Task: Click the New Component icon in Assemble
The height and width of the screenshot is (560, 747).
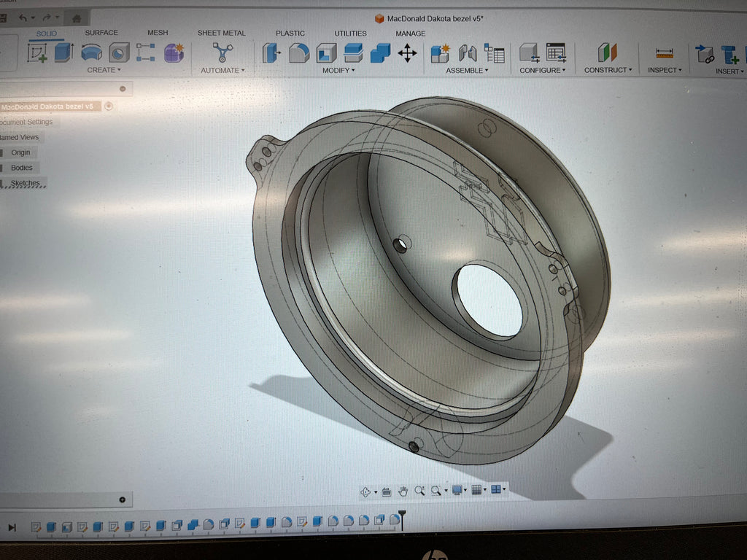Action: click(440, 53)
